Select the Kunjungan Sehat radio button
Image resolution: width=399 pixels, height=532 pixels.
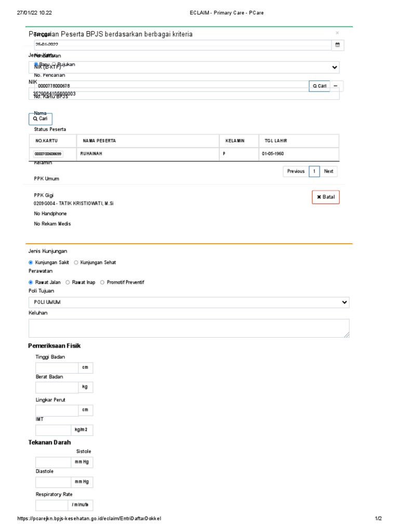coord(76,262)
